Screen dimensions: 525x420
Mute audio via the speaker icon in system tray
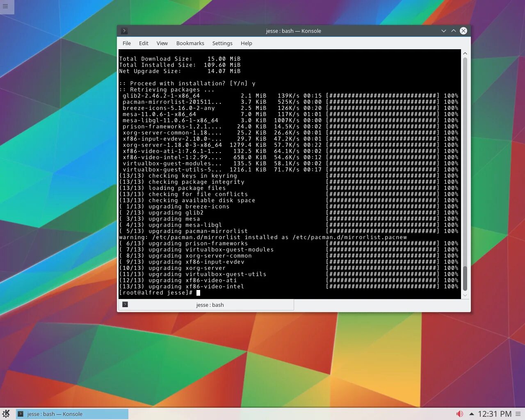(459, 414)
